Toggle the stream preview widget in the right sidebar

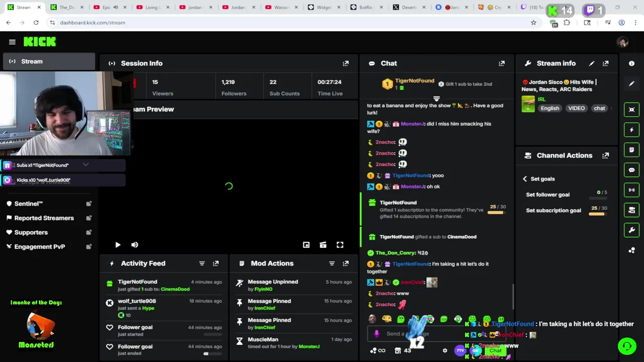click(631, 110)
